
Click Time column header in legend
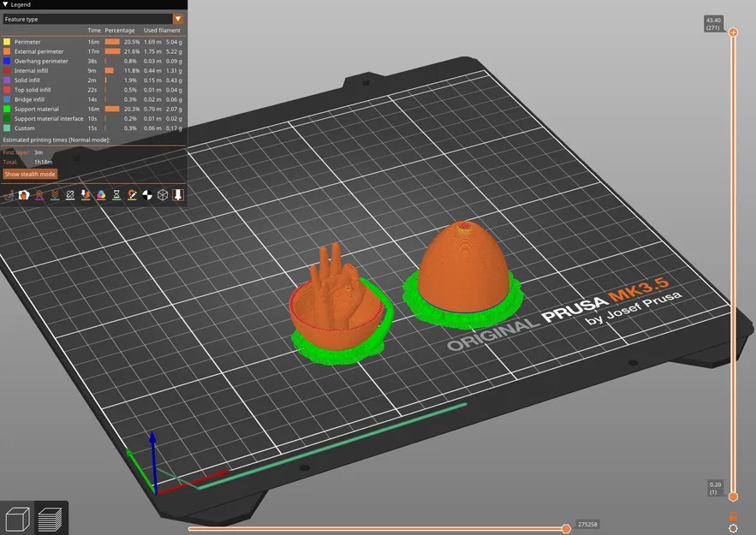point(94,30)
